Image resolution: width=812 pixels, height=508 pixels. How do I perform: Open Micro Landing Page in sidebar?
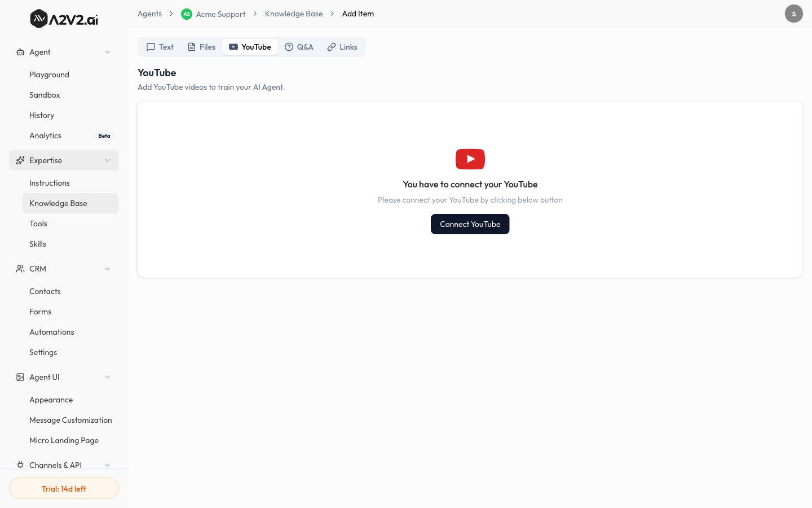70,440
